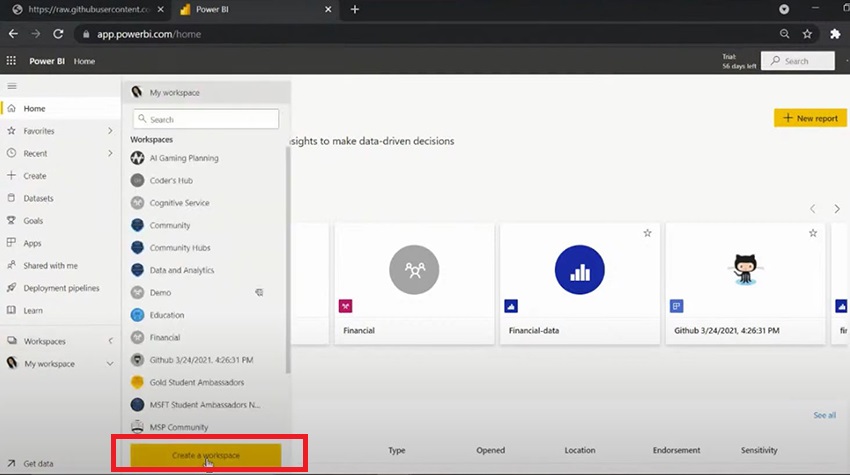Sort by the Location column header

pyautogui.click(x=580, y=450)
